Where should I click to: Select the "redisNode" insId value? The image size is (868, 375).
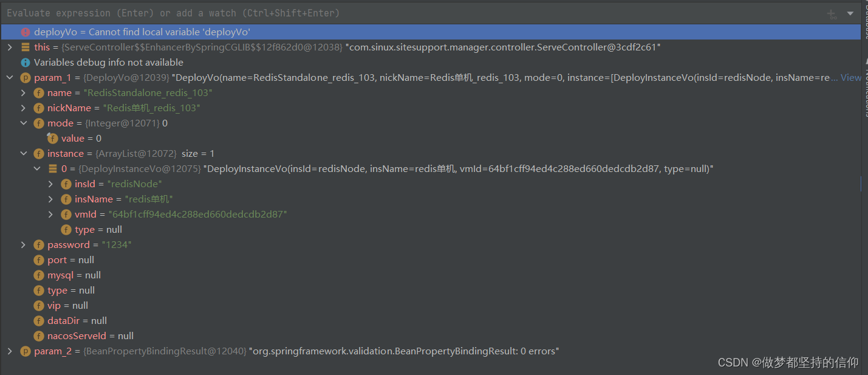[x=134, y=184]
